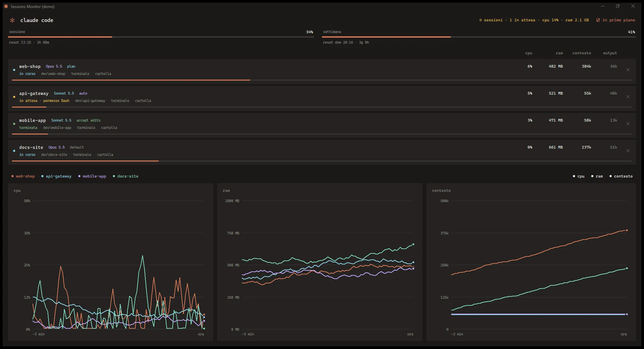Dismiss the docs-site session row
Viewport: 644px width, 349px height.
pos(628,151)
